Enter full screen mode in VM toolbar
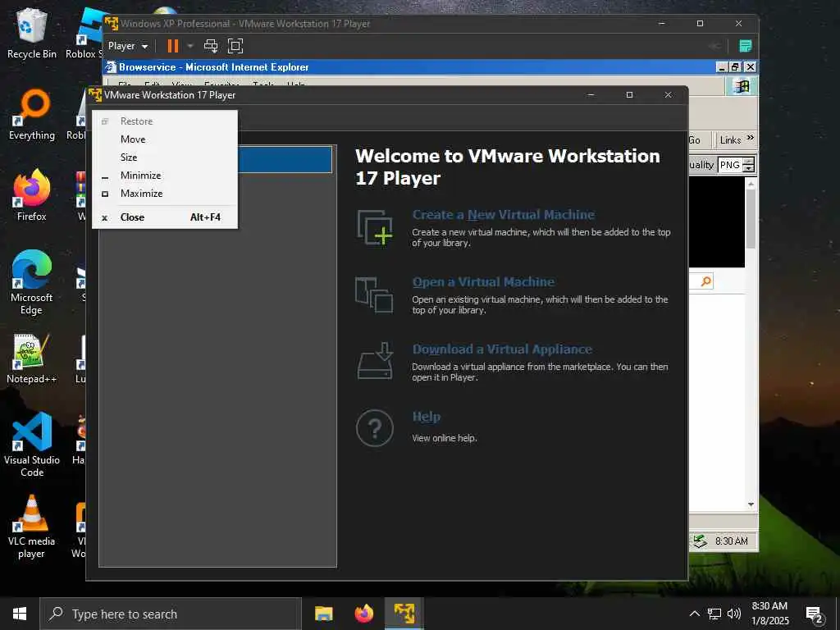 tap(235, 46)
